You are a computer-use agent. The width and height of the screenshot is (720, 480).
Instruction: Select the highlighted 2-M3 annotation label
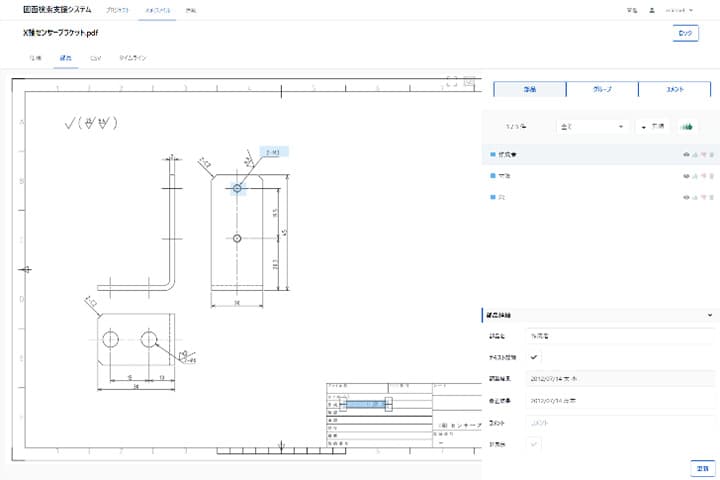coord(274,152)
